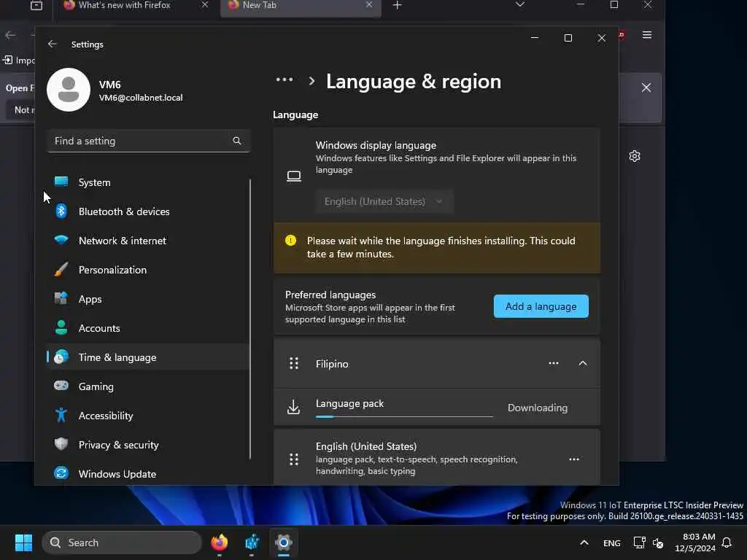Open the Apps settings category
747x560 pixels.
148,299
